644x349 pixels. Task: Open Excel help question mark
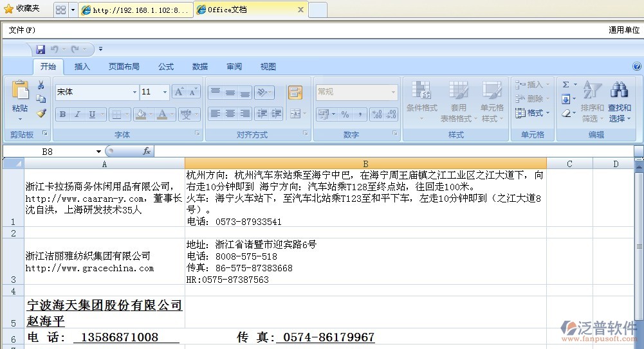(x=637, y=66)
